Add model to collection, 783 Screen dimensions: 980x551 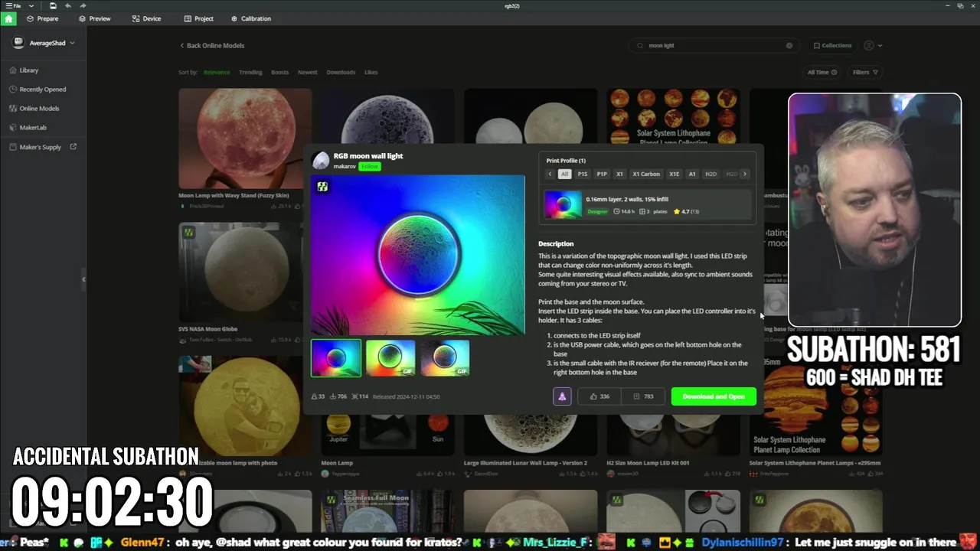pyautogui.click(x=643, y=396)
